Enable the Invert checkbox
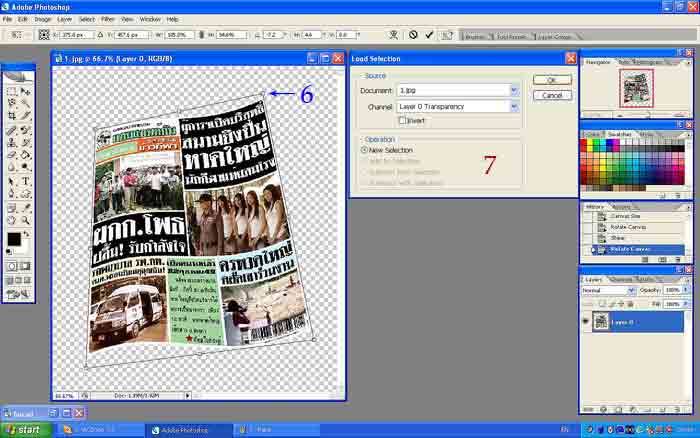This screenshot has height=438, width=700. pos(402,120)
